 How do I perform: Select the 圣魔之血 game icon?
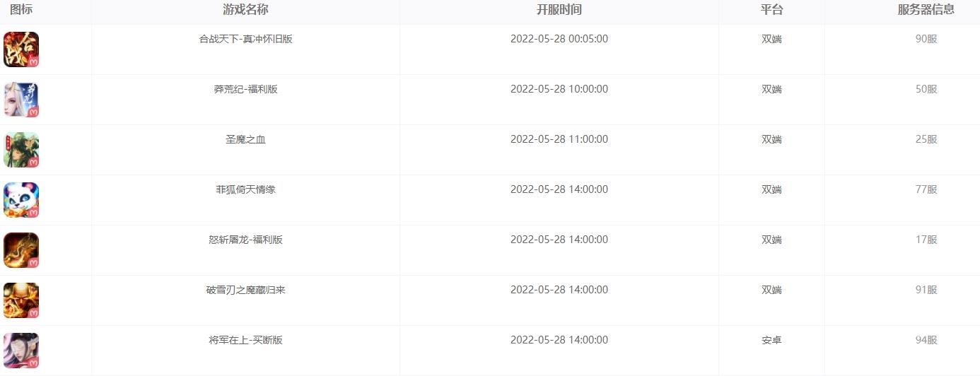point(21,150)
